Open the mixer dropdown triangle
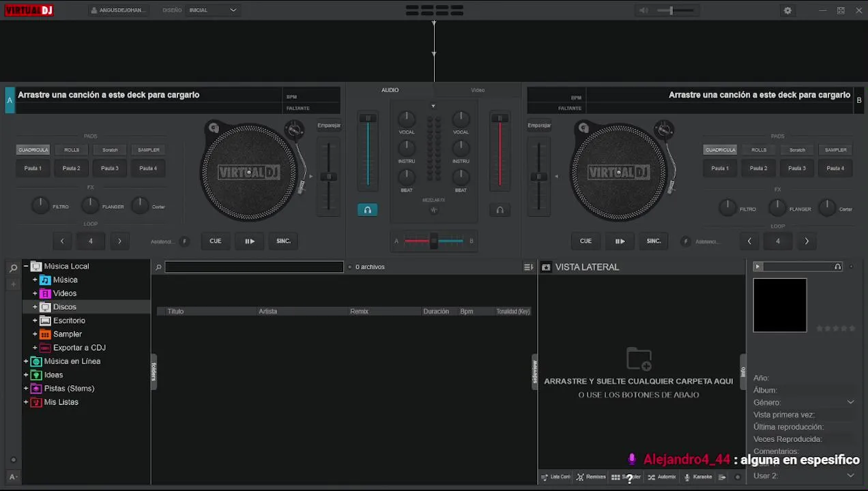Screen dimensions: 868x491 433,106
